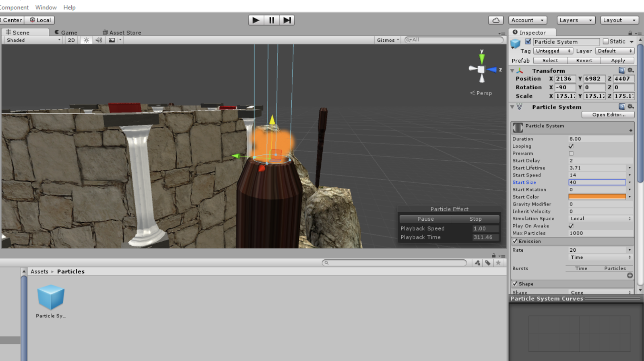Toggle the game object active checkbox
Viewport: 644px width, 361px height.
(528, 41)
